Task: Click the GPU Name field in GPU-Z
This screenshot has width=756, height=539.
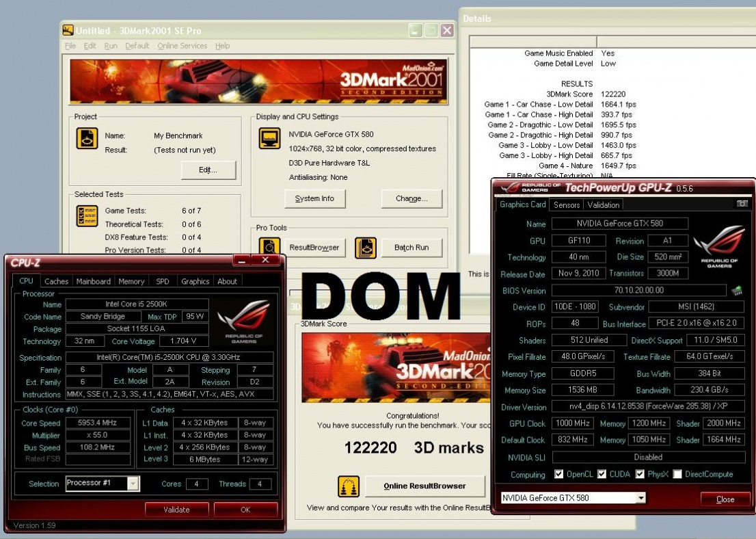Action: (619, 224)
